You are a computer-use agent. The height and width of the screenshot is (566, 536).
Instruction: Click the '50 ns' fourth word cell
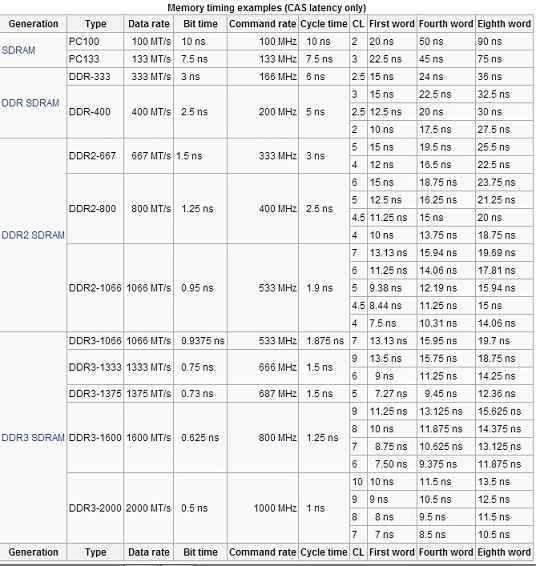[x=446, y=42]
